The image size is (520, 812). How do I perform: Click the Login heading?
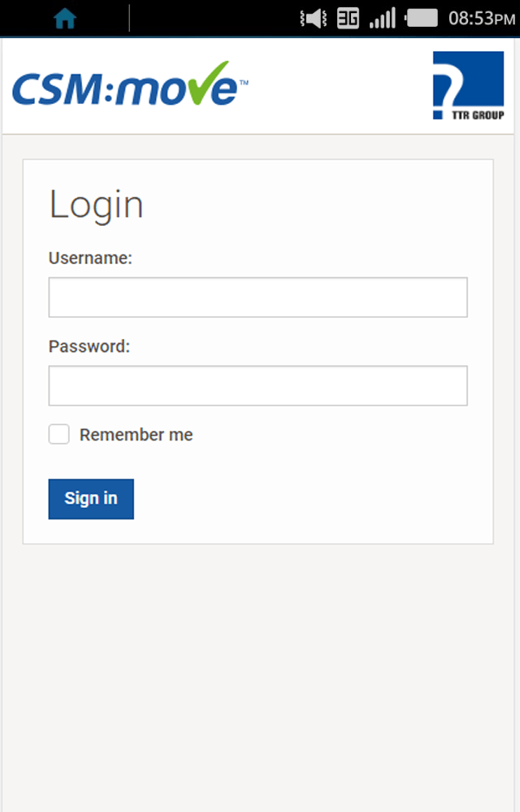(96, 206)
